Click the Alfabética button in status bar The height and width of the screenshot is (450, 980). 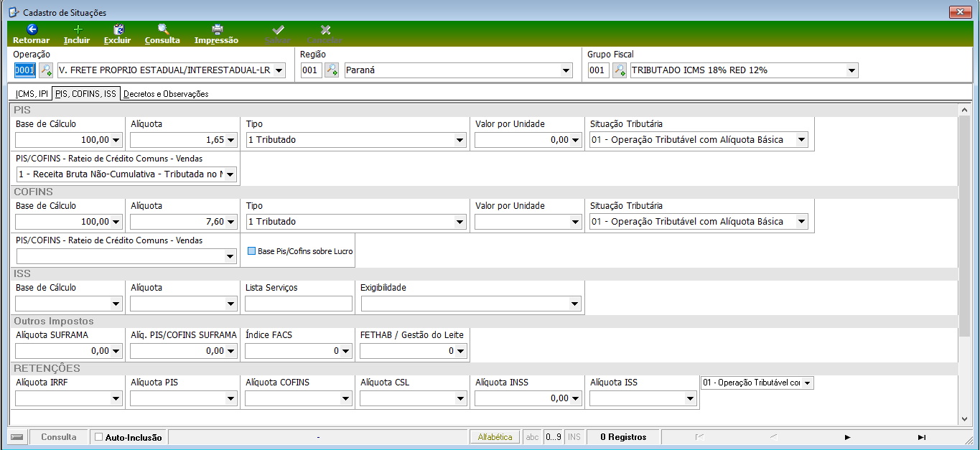click(495, 437)
